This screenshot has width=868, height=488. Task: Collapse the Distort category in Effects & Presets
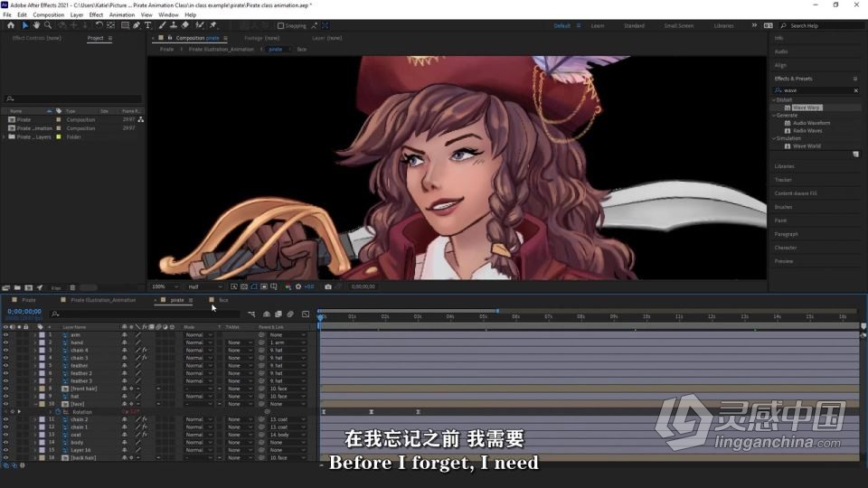[774, 100]
